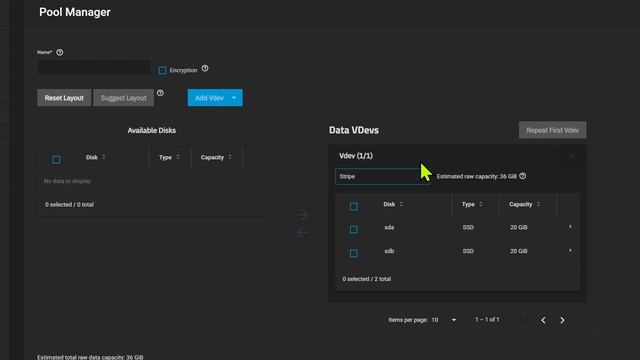Click the SSD type of sdb

coord(468,251)
